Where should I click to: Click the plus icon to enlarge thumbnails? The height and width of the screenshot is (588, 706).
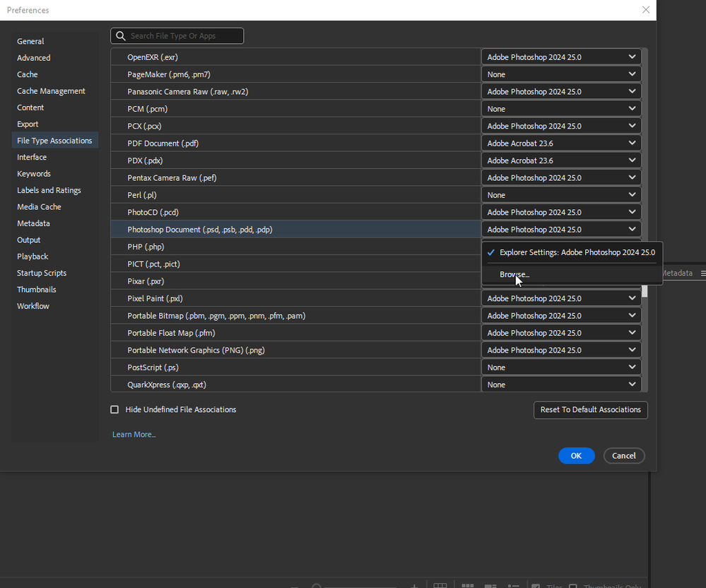tap(414, 586)
